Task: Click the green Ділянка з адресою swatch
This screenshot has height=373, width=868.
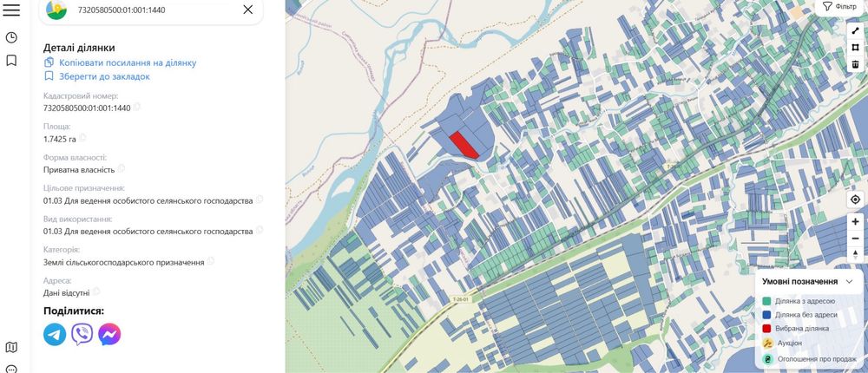Action: click(766, 301)
